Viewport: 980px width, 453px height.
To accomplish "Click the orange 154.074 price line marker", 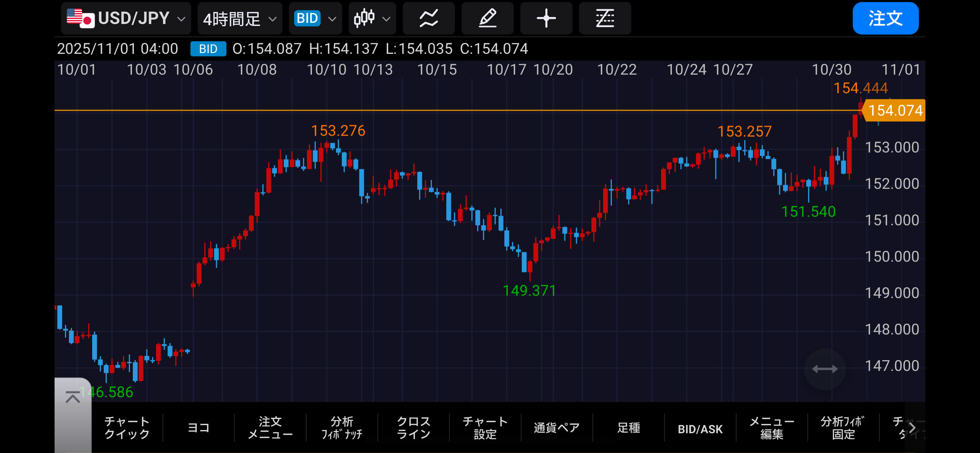I will click(894, 111).
